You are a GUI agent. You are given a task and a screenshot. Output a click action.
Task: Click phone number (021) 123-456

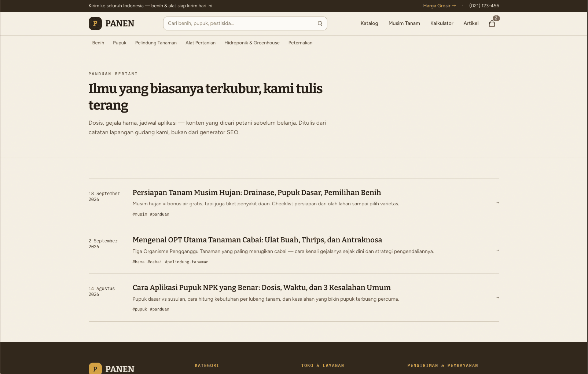click(484, 6)
